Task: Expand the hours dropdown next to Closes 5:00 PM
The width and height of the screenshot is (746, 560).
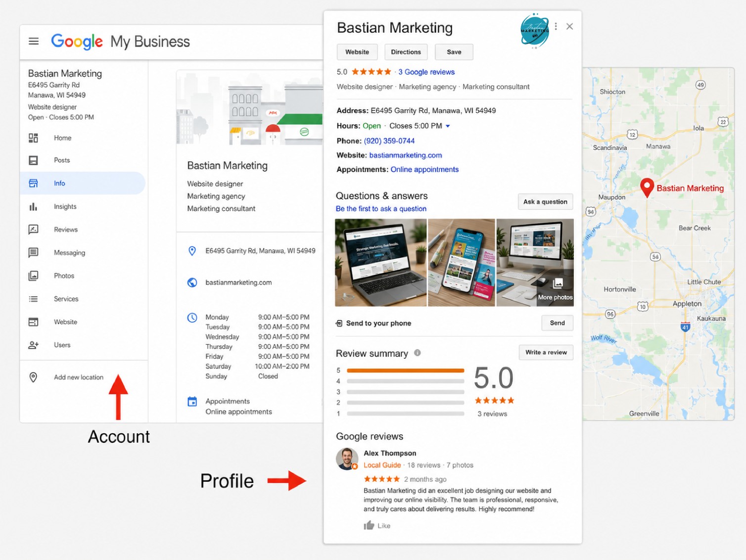Action: (x=448, y=126)
